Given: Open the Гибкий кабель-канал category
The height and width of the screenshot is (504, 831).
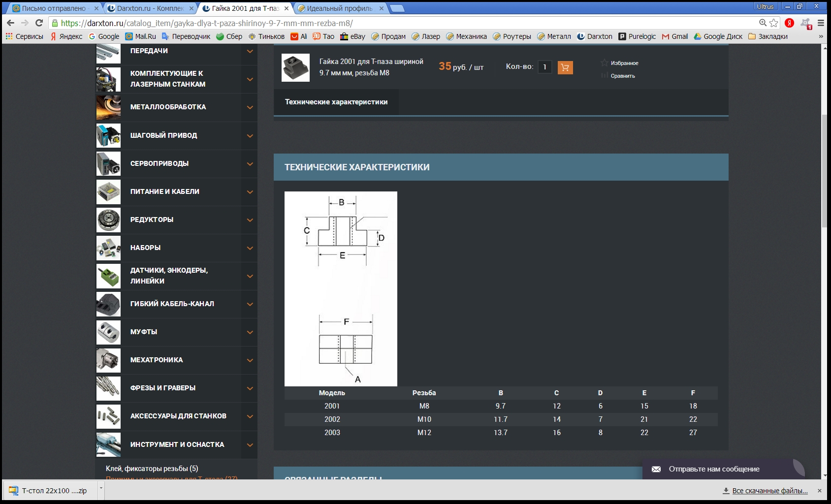Looking at the screenshot, I should click(172, 304).
